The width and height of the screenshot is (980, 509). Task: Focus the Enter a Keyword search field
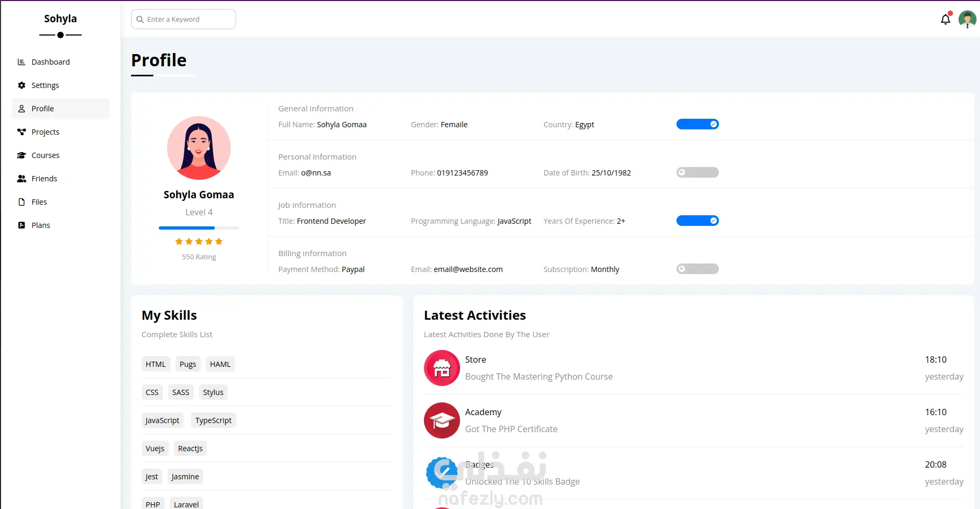[x=184, y=19]
